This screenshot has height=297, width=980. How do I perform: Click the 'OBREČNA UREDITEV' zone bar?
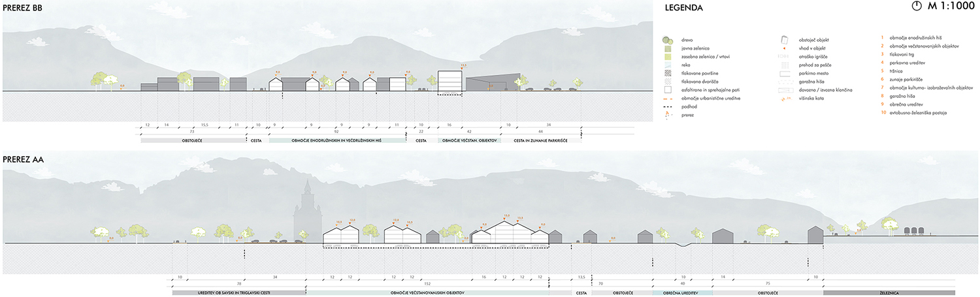click(683, 294)
